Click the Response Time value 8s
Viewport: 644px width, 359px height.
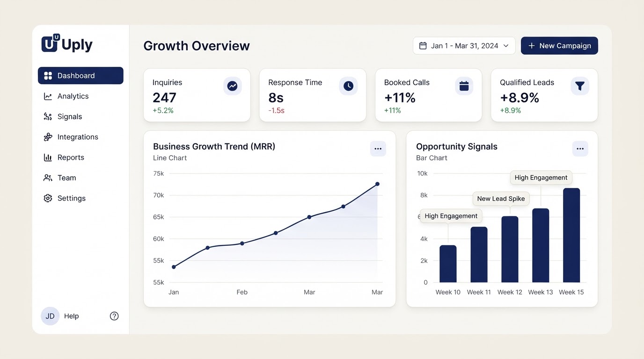pyautogui.click(x=276, y=98)
